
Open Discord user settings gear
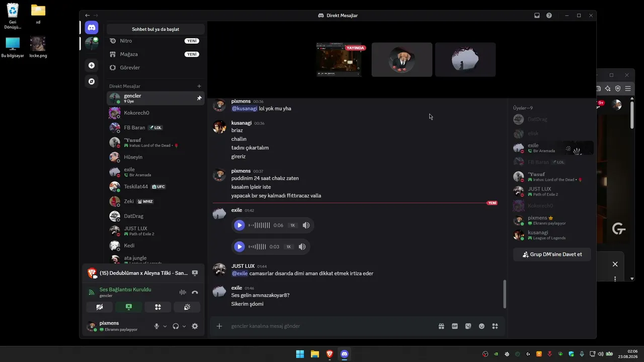click(195, 326)
